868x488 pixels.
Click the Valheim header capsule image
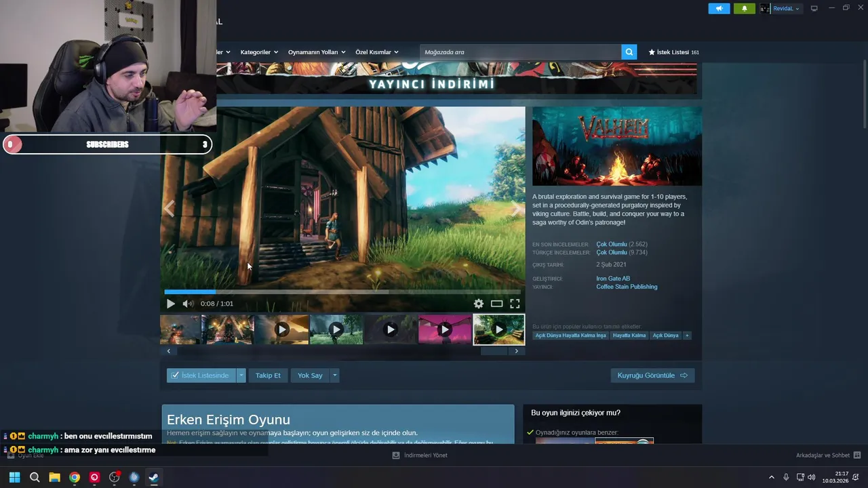tap(617, 146)
